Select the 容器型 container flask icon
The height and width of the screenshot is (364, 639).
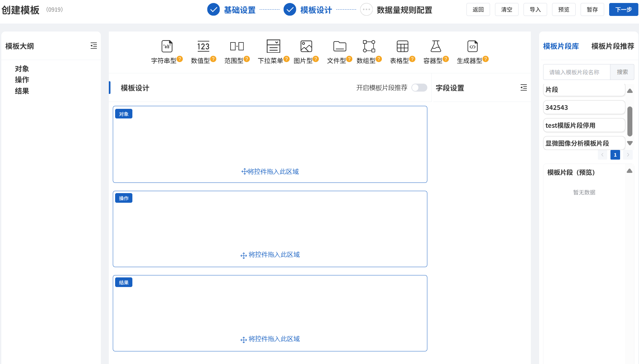[436, 46]
